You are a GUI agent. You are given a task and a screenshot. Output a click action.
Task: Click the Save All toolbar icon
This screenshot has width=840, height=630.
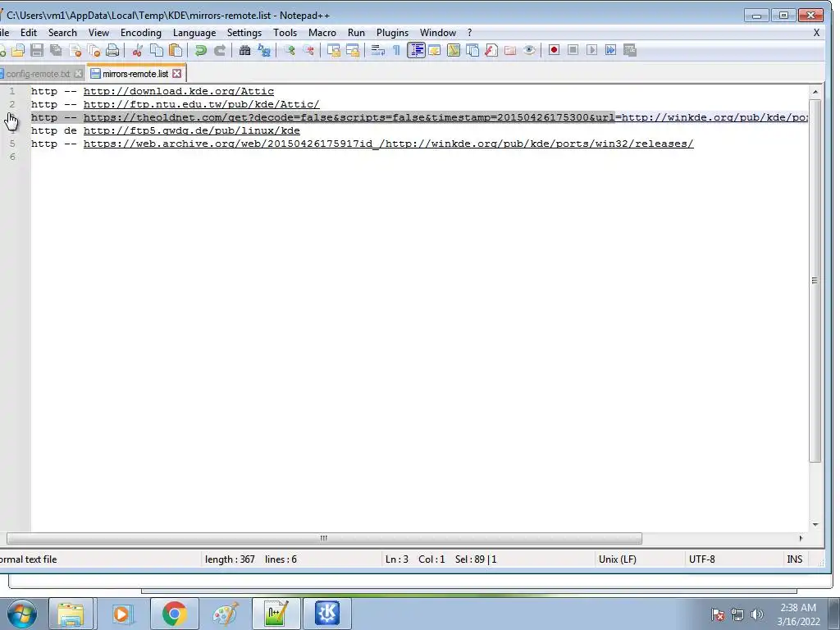tap(56, 50)
